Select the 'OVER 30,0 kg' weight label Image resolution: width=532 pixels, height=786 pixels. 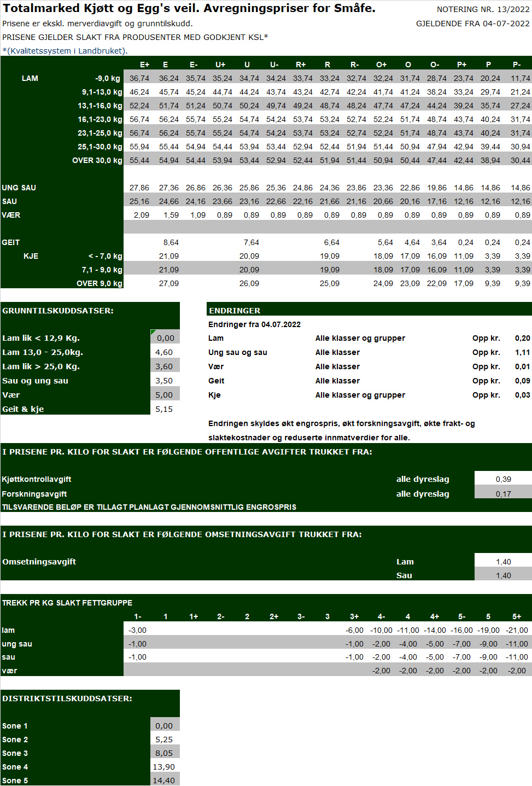97,160
